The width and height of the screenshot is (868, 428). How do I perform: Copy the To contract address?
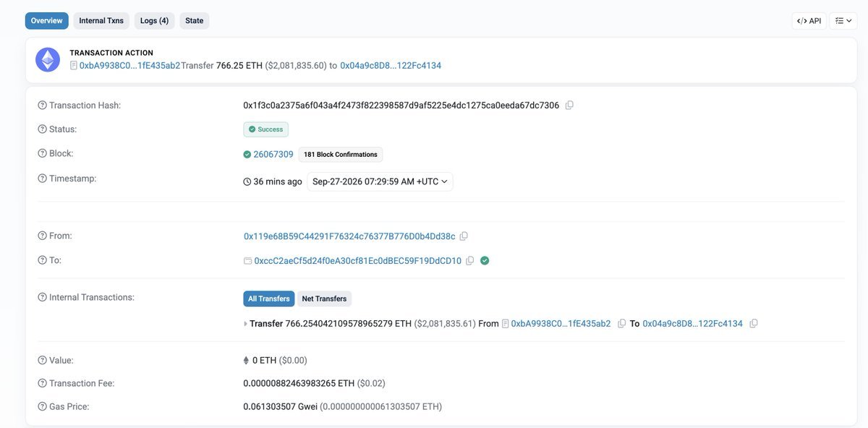tap(470, 260)
